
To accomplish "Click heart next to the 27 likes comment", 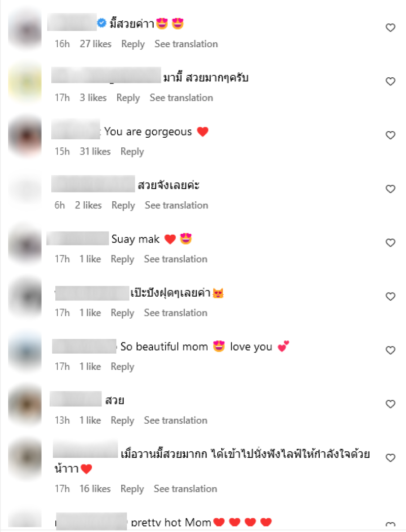I will pos(390,27).
